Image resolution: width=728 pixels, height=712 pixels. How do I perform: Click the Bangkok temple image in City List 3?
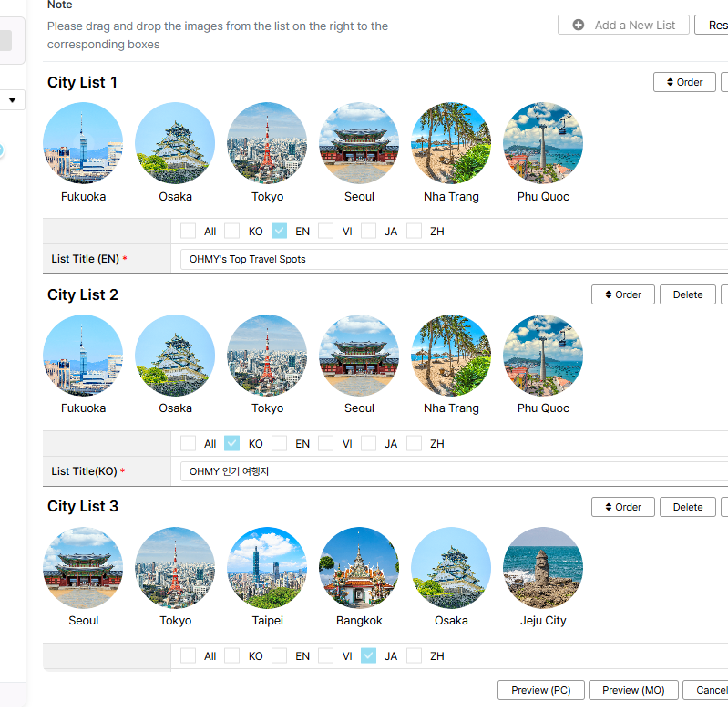pyautogui.click(x=359, y=567)
